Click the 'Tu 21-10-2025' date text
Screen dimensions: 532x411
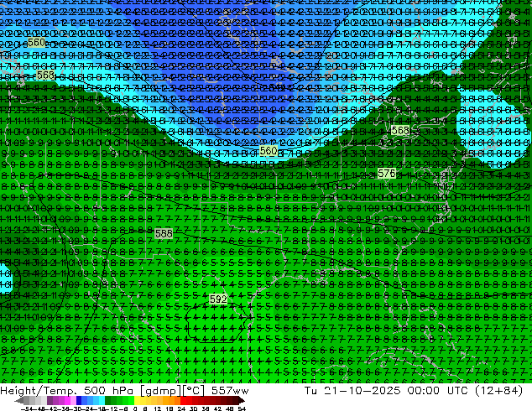(352, 391)
